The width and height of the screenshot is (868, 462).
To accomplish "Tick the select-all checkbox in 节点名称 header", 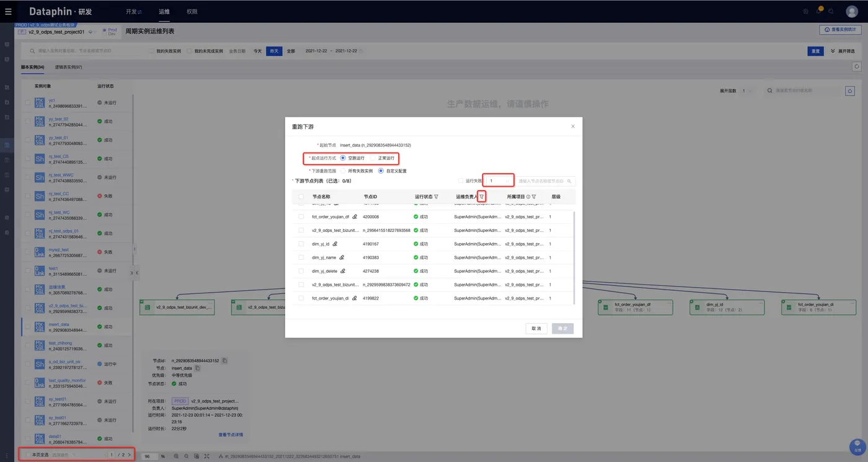I will click(301, 197).
